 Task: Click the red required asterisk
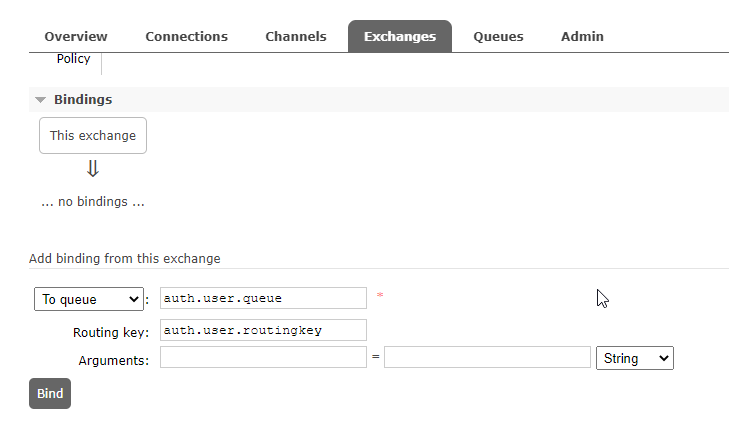(x=380, y=296)
